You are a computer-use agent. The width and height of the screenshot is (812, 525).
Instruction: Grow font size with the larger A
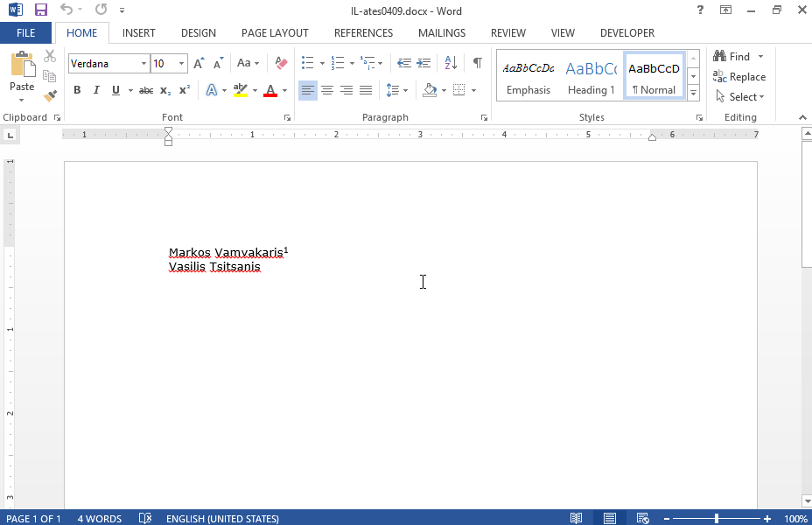[199, 63]
